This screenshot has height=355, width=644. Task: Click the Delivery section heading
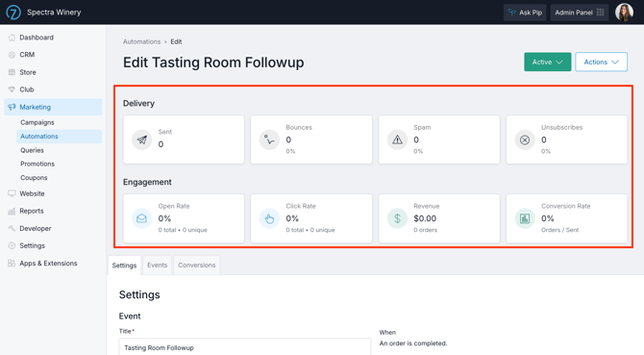coord(138,104)
